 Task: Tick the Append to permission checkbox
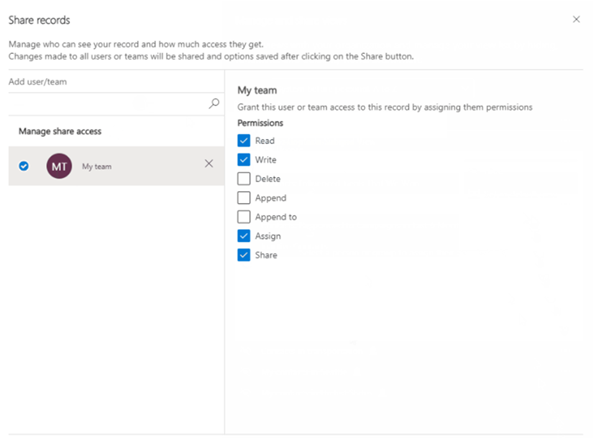coord(244,217)
